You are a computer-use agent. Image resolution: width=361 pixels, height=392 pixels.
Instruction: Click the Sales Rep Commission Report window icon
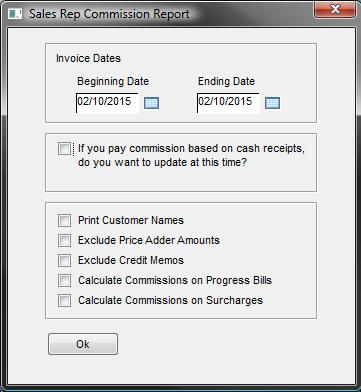tap(15, 14)
